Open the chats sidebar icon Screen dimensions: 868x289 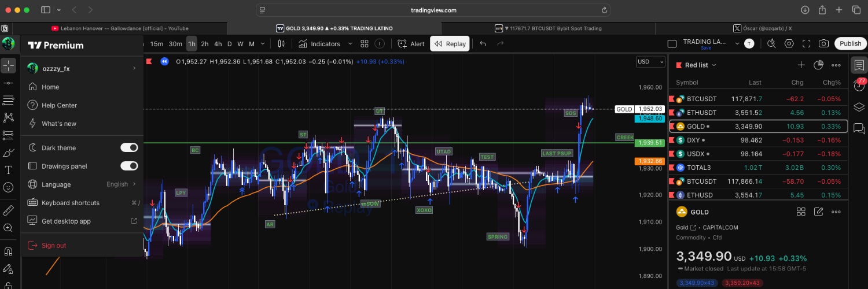859,128
